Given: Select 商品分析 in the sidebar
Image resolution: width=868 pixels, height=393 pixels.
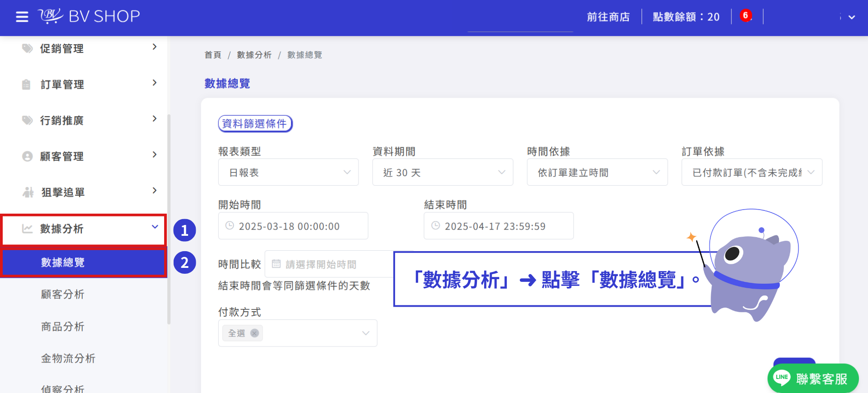Looking at the screenshot, I should tap(63, 327).
